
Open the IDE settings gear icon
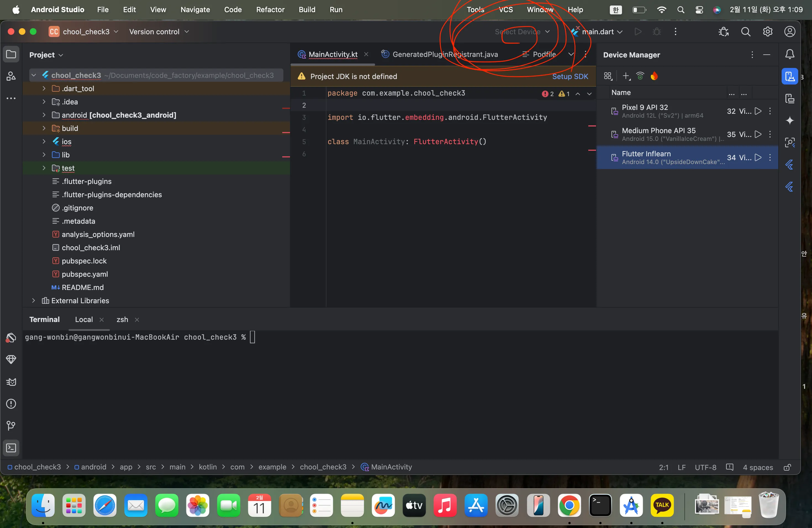pyautogui.click(x=768, y=32)
